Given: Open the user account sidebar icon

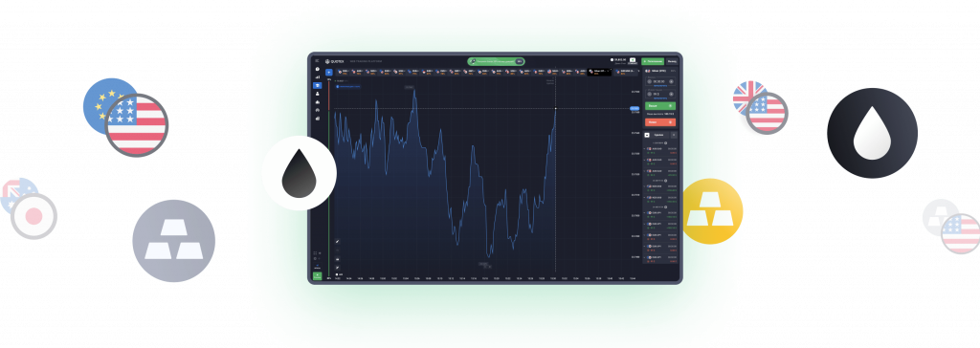Looking at the screenshot, I should 318,94.
